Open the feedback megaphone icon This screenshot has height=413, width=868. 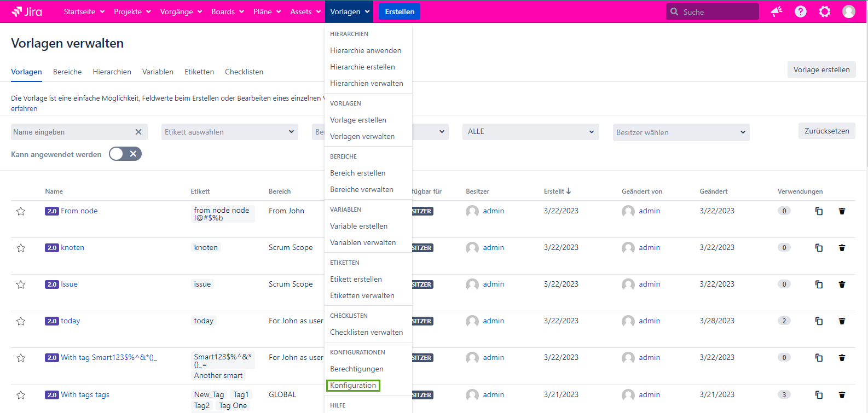pos(776,11)
